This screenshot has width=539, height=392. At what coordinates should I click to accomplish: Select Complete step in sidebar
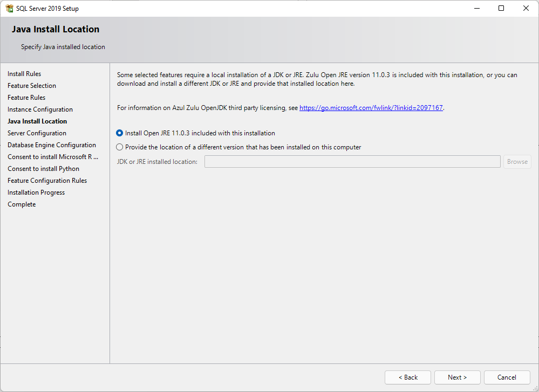22,204
